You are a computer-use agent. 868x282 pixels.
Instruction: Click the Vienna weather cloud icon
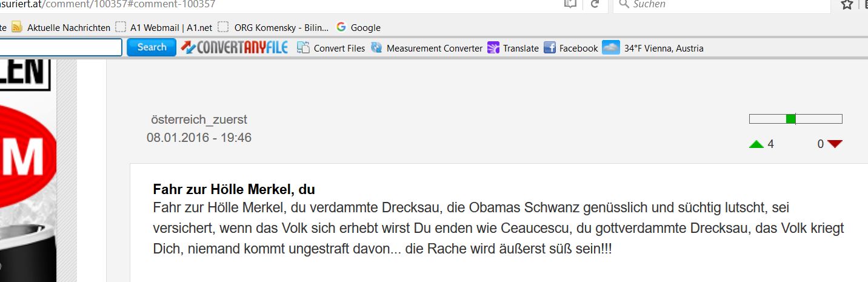coord(611,48)
